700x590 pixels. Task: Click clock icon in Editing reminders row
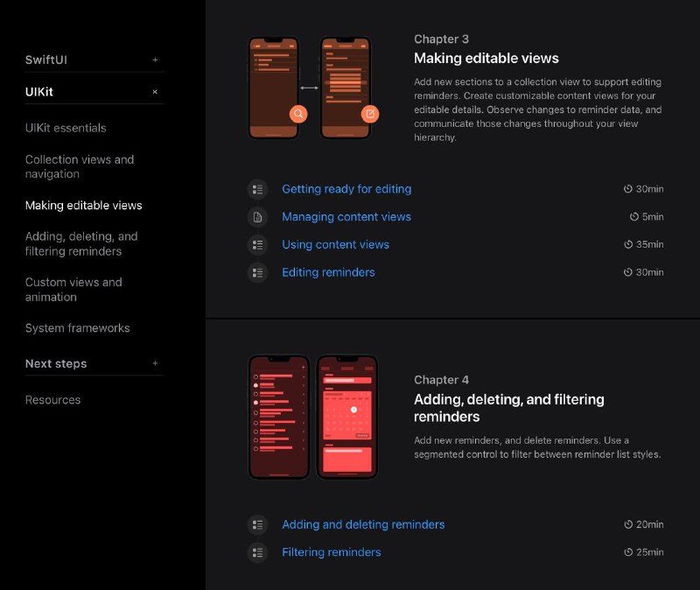(627, 272)
